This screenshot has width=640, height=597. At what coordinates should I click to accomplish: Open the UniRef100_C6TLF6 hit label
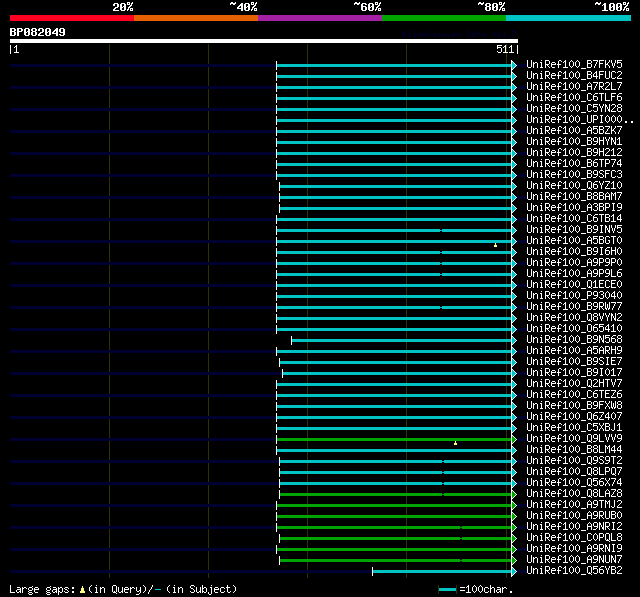tap(574, 98)
